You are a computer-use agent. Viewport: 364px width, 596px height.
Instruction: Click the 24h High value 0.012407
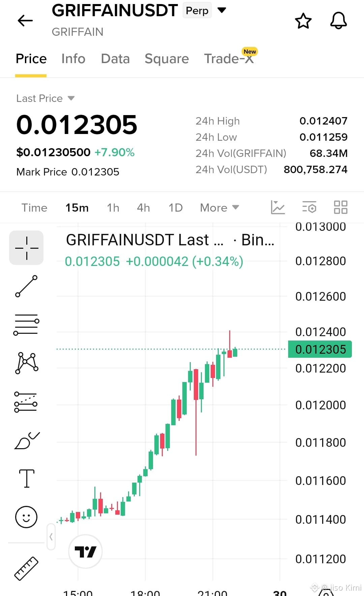click(323, 121)
